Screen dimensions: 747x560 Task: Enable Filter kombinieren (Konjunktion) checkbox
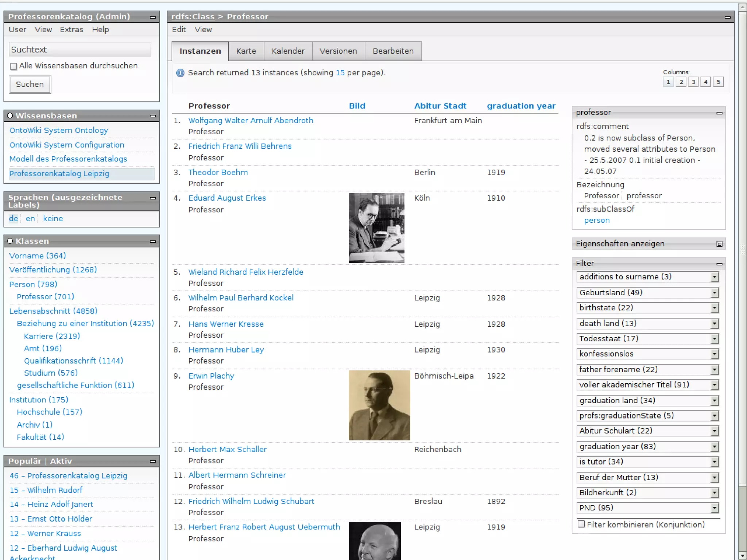581,524
